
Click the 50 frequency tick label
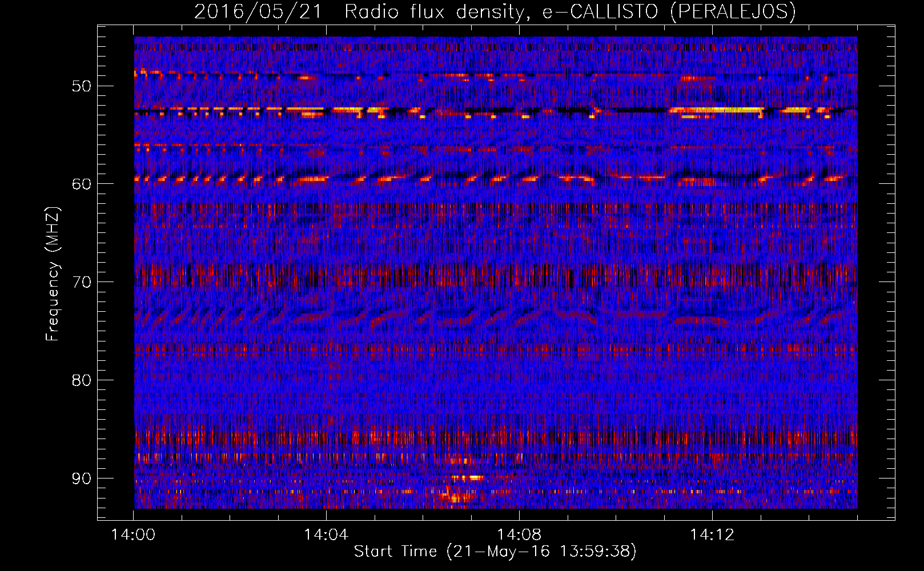pyautogui.click(x=81, y=86)
